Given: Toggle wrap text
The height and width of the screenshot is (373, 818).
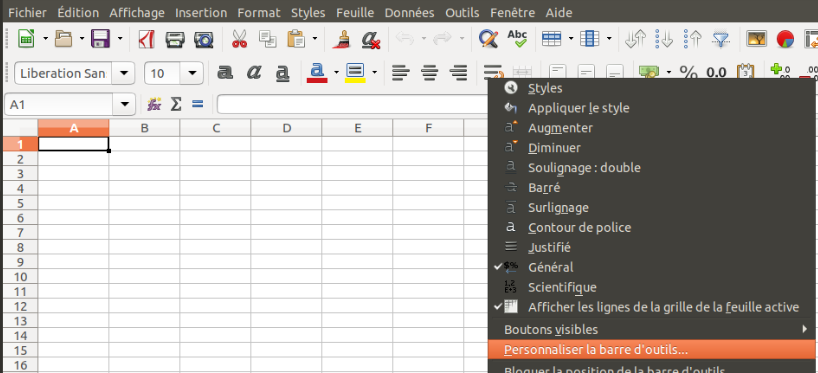Looking at the screenshot, I should point(493,71).
